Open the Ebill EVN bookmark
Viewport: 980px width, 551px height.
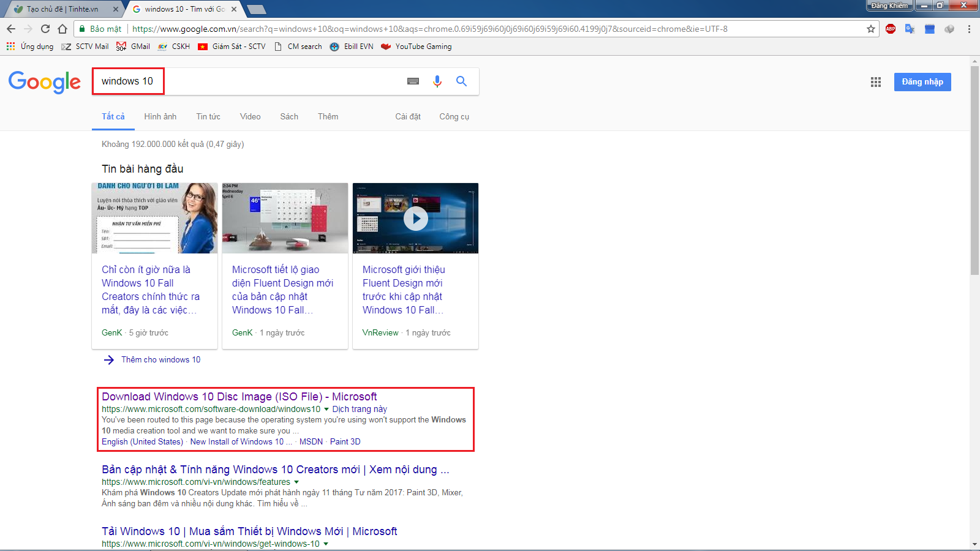click(352, 47)
